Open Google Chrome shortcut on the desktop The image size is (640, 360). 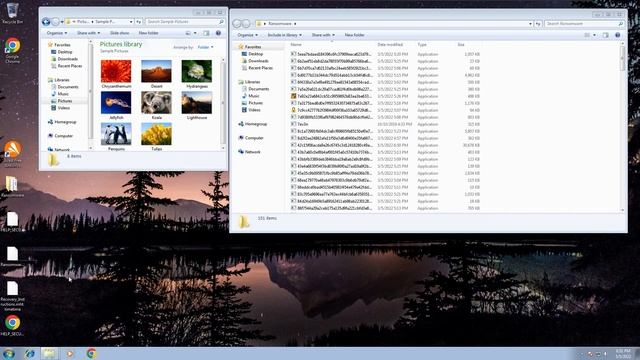coord(12,50)
